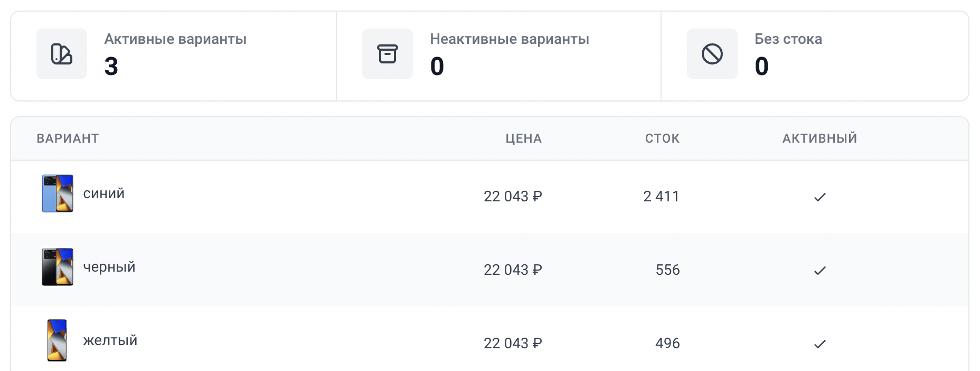This screenshot has height=371, width=980.
Task: Open the yellow phone variant thumbnail
Action: coord(57,340)
